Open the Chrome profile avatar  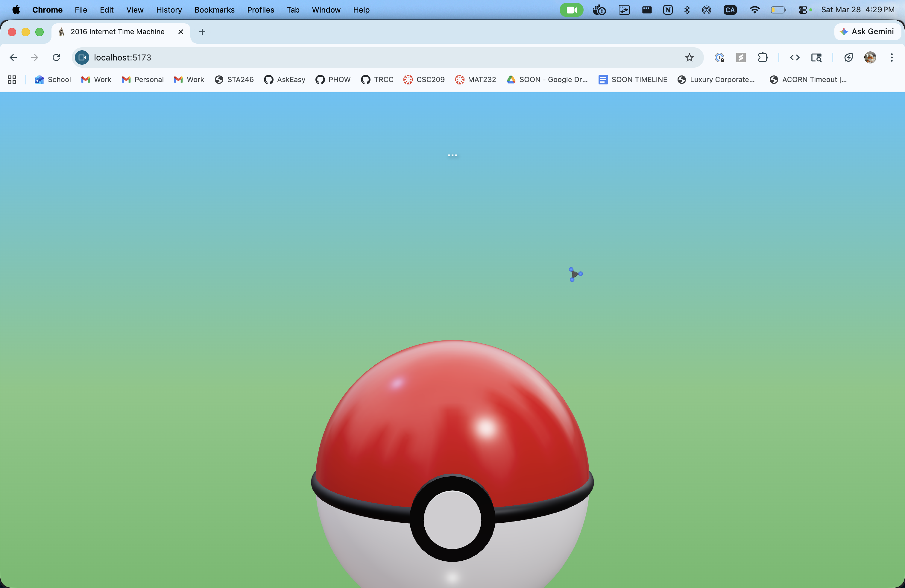click(870, 57)
